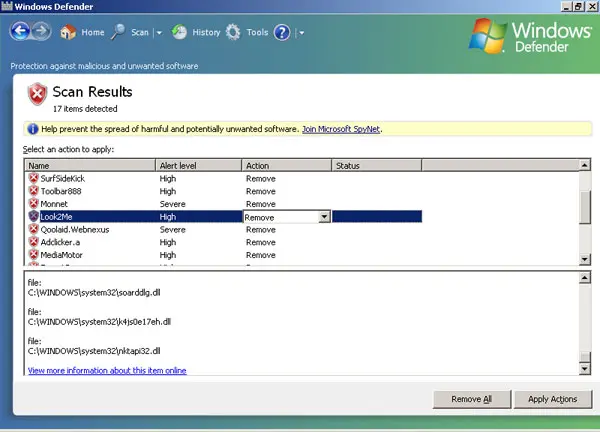Close the Windows Defender window
The width and height of the screenshot is (600, 432).
coord(592,6)
